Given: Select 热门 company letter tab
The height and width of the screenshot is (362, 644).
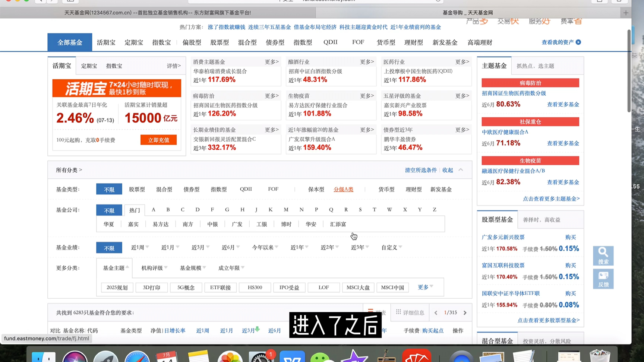Looking at the screenshot, I should tap(135, 210).
